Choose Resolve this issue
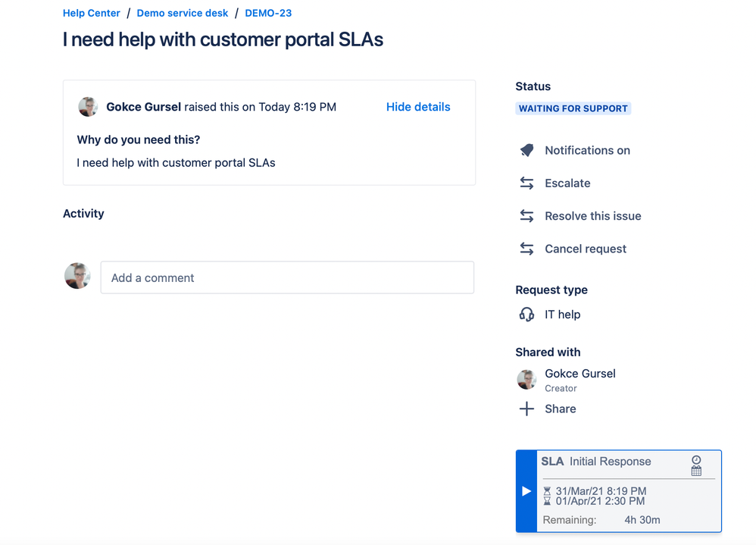 click(593, 216)
